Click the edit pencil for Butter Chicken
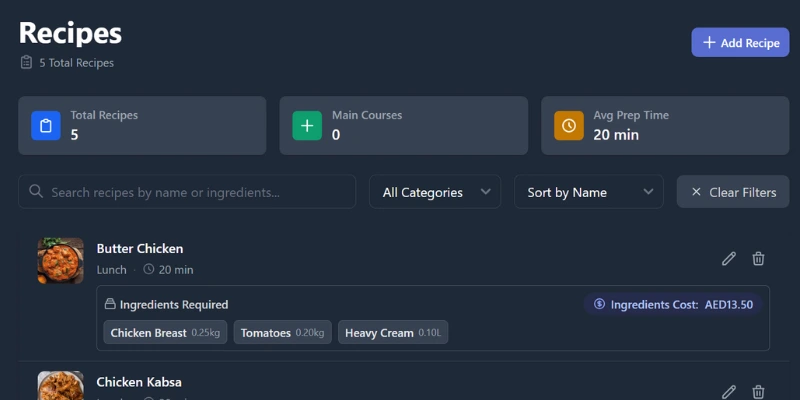Image resolution: width=800 pixels, height=400 pixels. click(x=729, y=259)
